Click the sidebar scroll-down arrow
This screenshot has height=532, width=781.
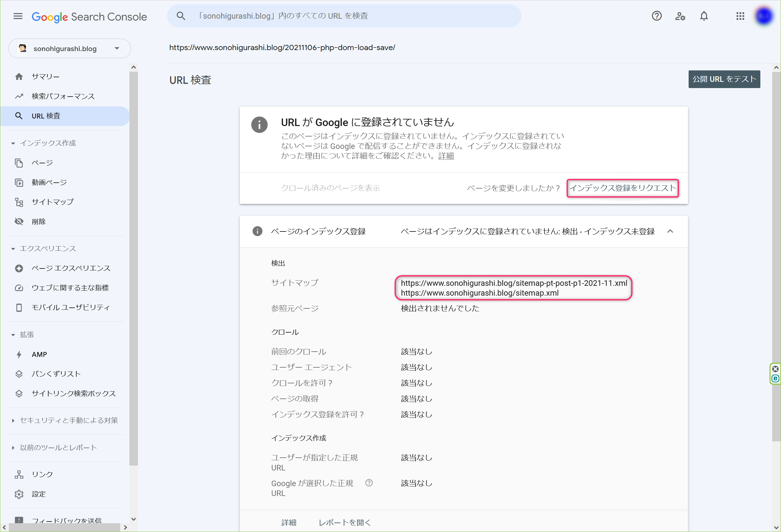point(133,519)
